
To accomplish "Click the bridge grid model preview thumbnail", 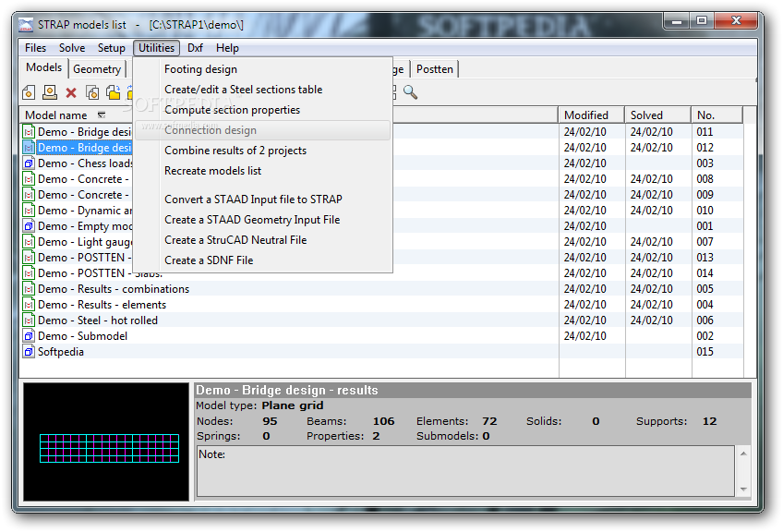I will pyautogui.click(x=106, y=442).
